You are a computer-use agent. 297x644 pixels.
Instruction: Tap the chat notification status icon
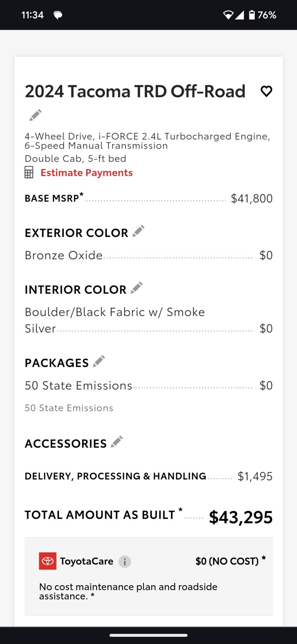point(58,15)
